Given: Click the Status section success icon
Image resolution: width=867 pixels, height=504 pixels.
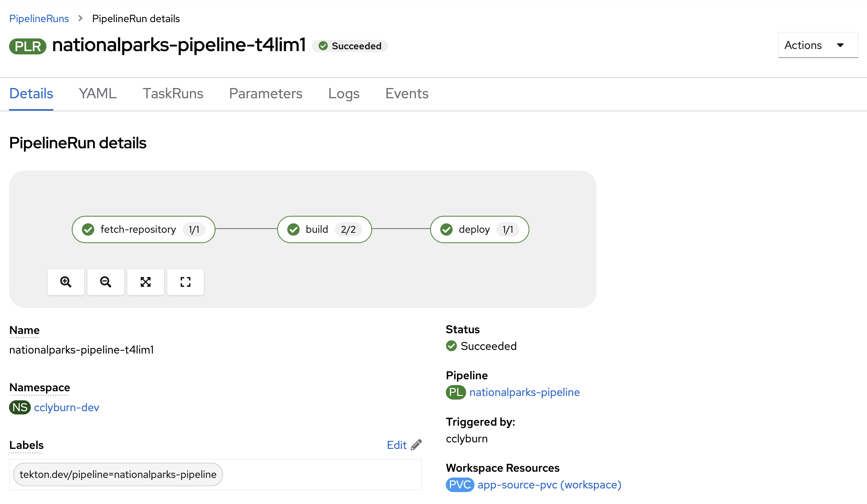Looking at the screenshot, I should point(451,346).
